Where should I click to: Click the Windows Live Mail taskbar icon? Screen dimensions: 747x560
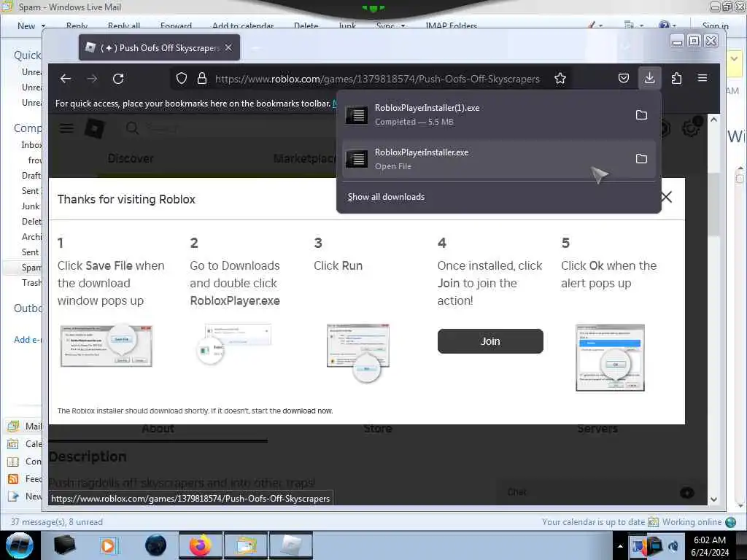coord(245,545)
